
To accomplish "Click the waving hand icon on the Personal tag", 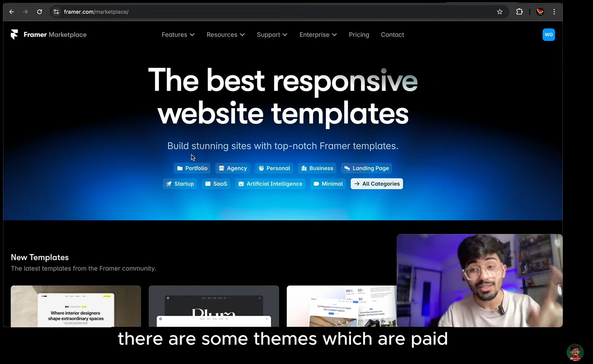I will coord(261,168).
